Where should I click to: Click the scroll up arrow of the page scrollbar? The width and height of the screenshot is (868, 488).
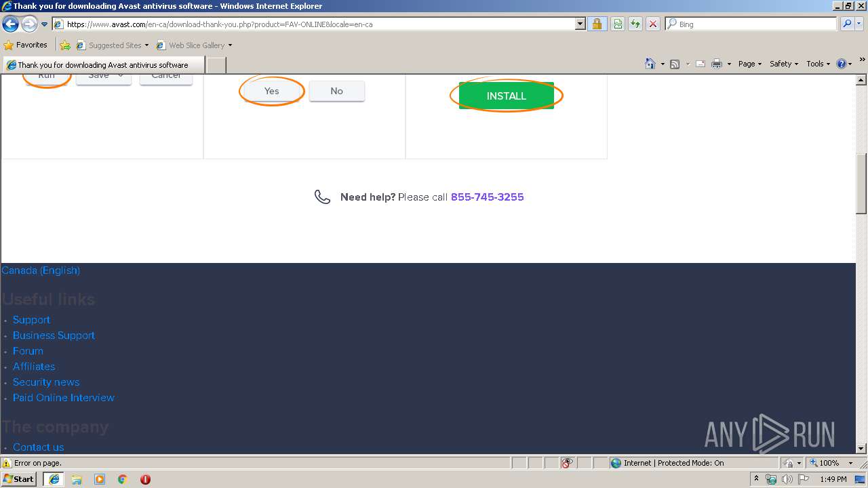point(862,80)
